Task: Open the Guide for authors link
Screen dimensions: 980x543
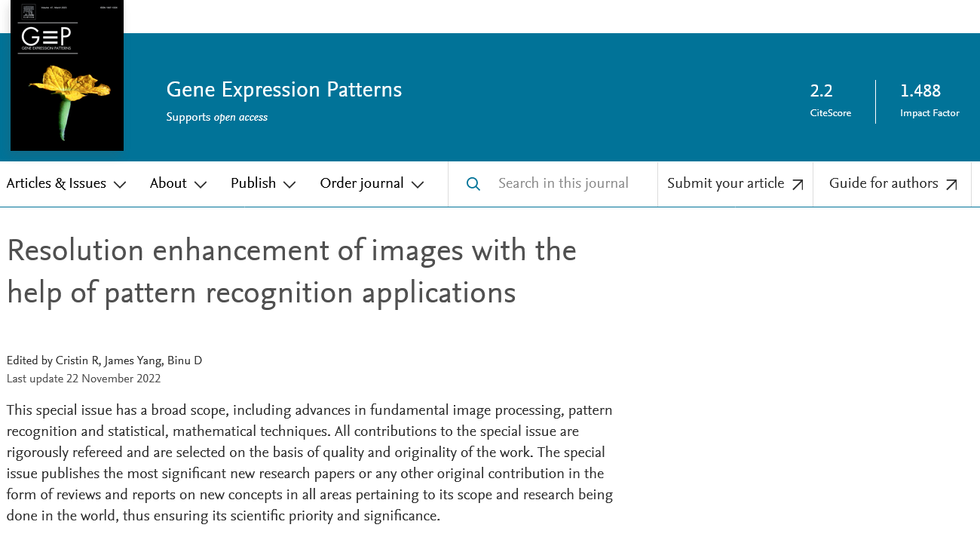Action: [884, 184]
